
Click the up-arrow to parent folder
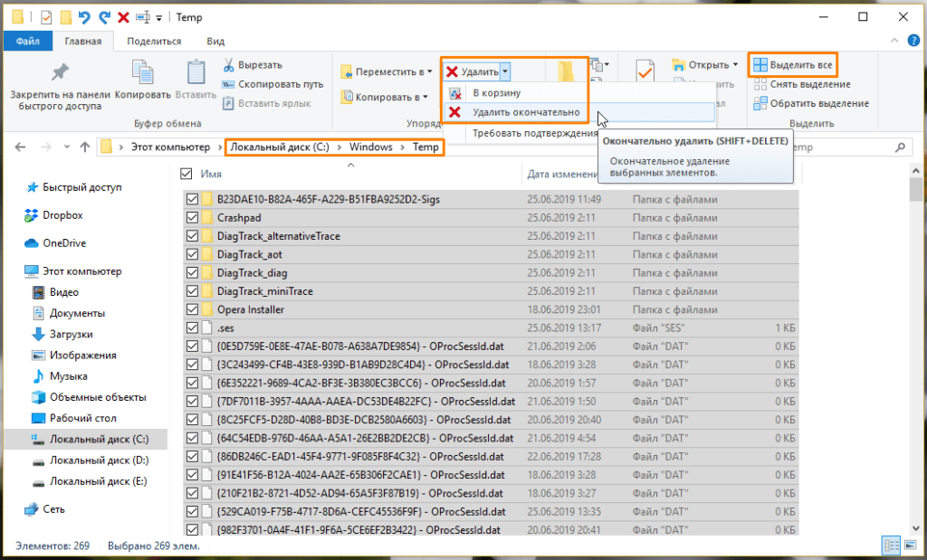[84, 147]
